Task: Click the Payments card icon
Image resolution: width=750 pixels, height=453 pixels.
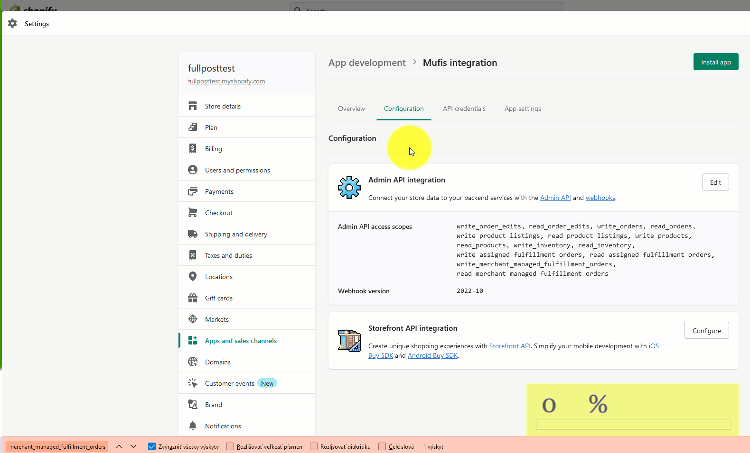Action: pos(193,191)
